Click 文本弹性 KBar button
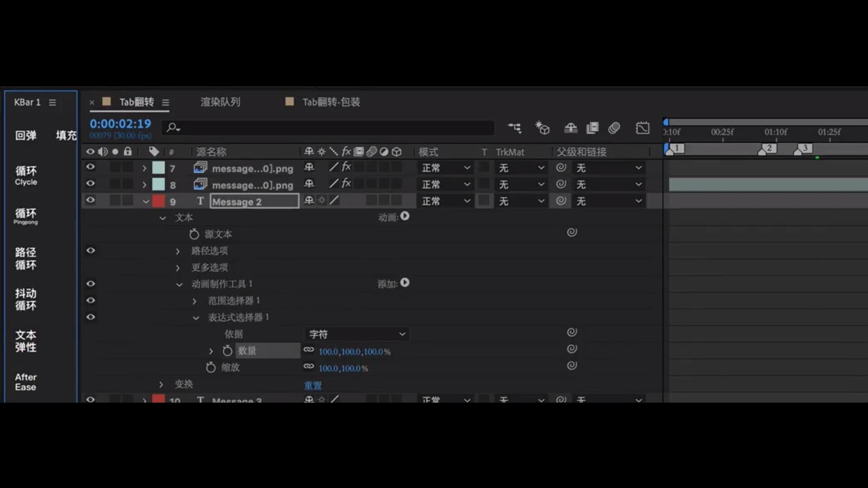The height and width of the screenshot is (488, 868). point(26,341)
